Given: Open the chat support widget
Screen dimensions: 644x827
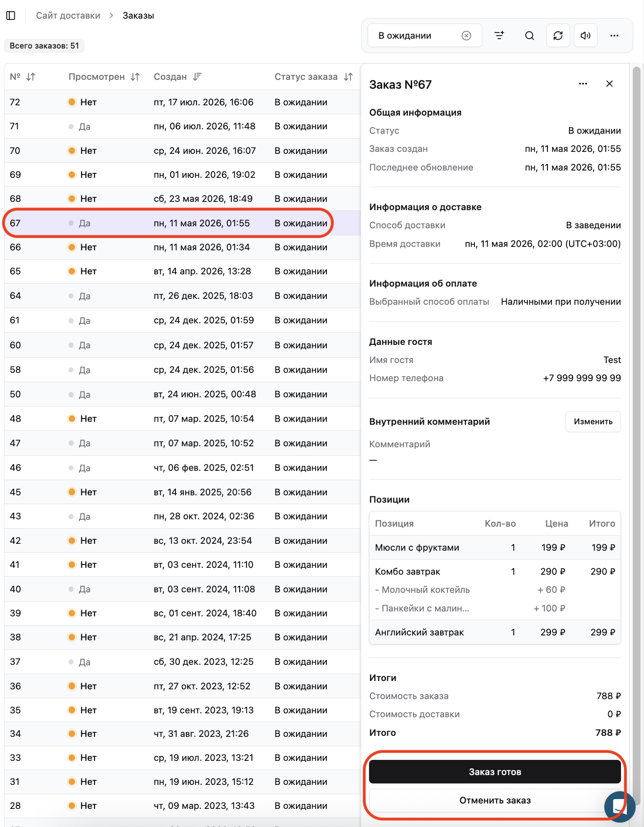Looking at the screenshot, I should point(619,806).
